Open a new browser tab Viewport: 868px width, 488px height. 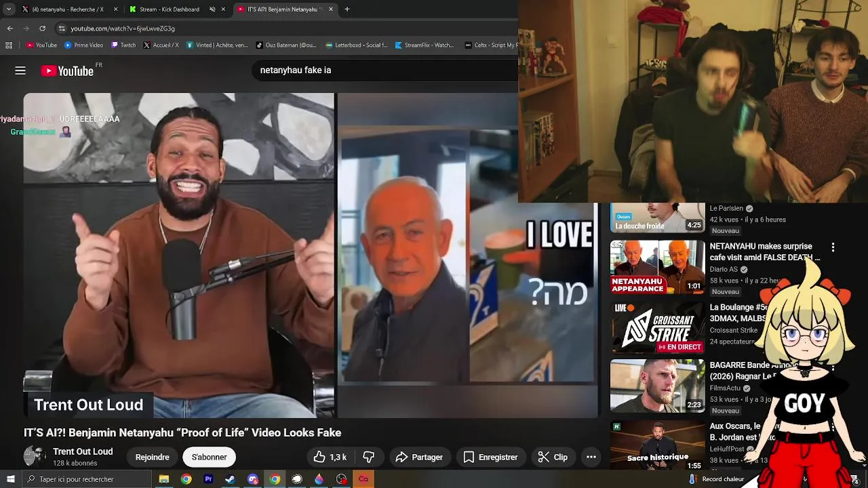pyautogui.click(x=347, y=9)
